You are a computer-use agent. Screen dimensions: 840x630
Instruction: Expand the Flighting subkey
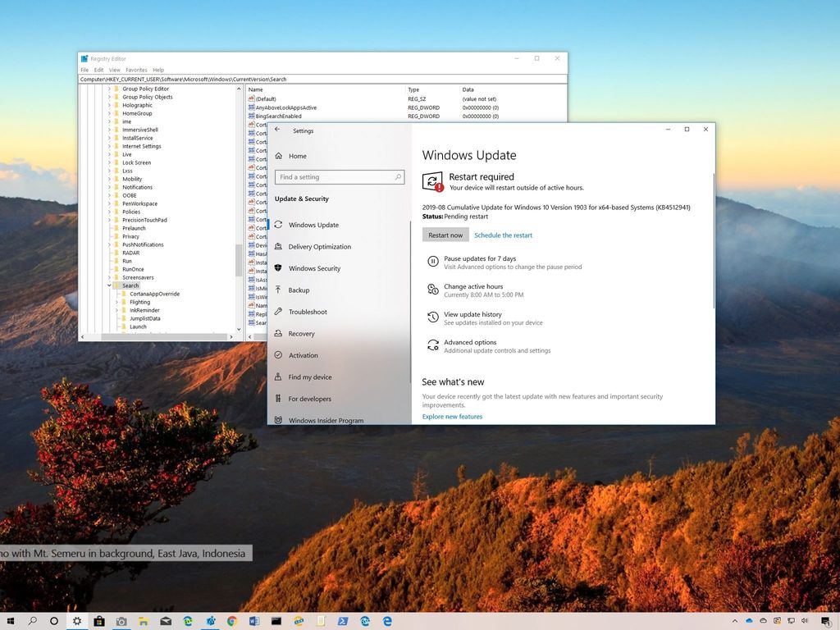[x=116, y=302]
